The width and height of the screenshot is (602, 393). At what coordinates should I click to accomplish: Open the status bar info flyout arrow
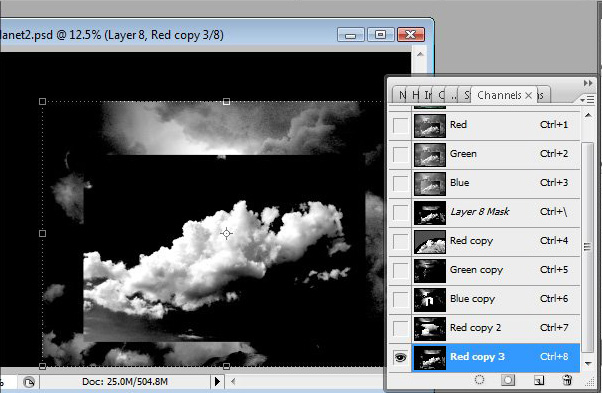(x=217, y=381)
